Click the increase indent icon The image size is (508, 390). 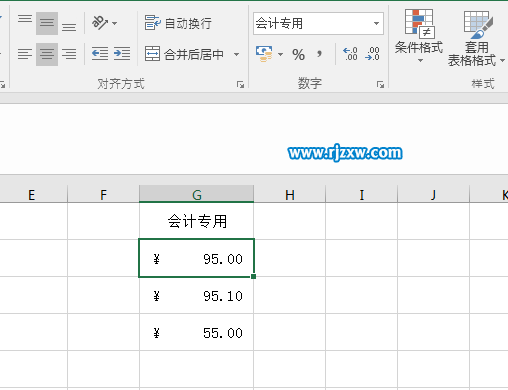pyautogui.click(x=122, y=54)
